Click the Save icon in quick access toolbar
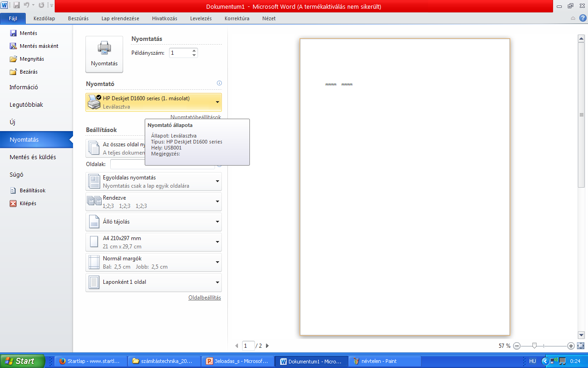The width and height of the screenshot is (588, 368). (x=17, y=6)
